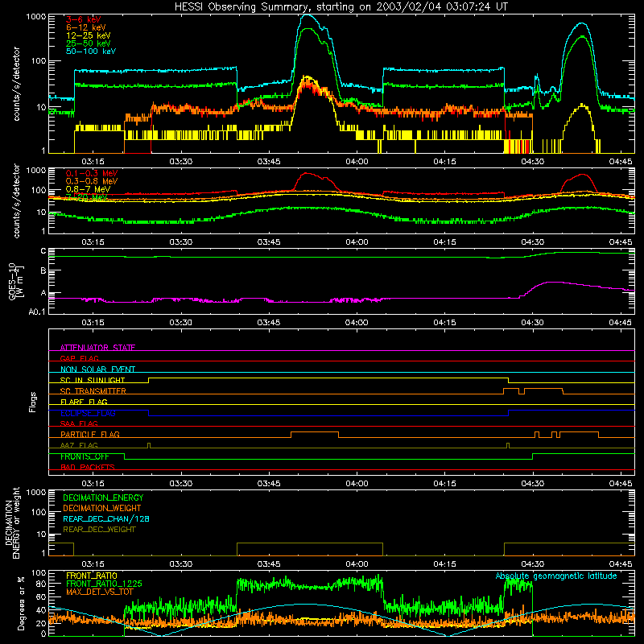This screenshot has height=644, width=644.
Task: Click the BAD_PACKETS flag label
Action: tap(88, 467)
